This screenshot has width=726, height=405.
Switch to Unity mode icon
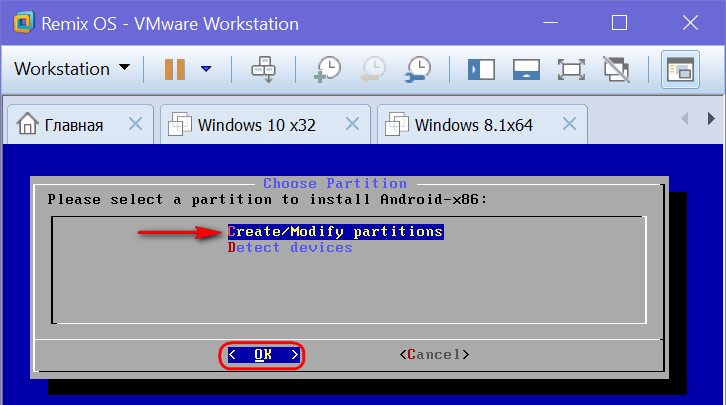[616, 70]
